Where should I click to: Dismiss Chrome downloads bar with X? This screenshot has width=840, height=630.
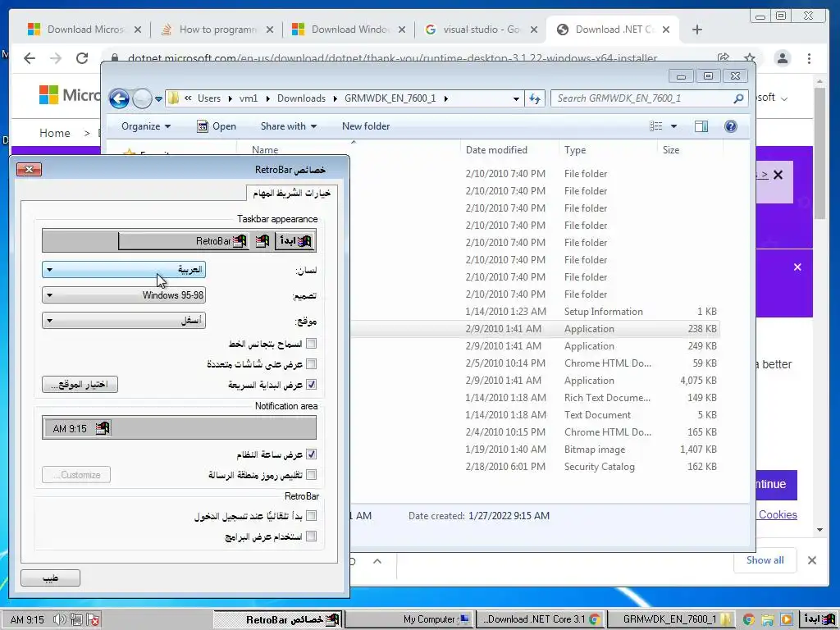(x=812, y=560)
